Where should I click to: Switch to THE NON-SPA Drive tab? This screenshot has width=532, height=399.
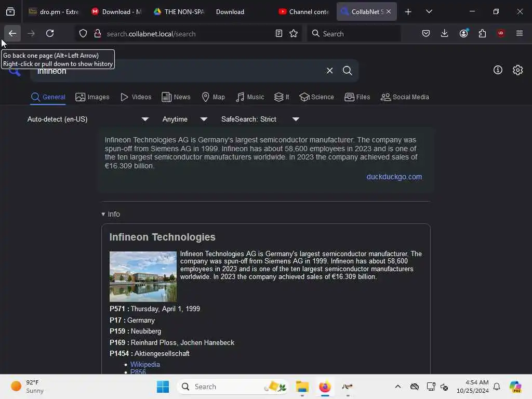tap(179, 12)
